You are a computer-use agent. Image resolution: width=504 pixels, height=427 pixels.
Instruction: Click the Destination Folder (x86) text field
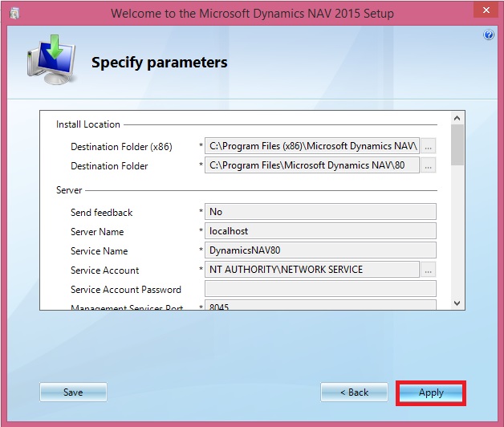point(312,147)
